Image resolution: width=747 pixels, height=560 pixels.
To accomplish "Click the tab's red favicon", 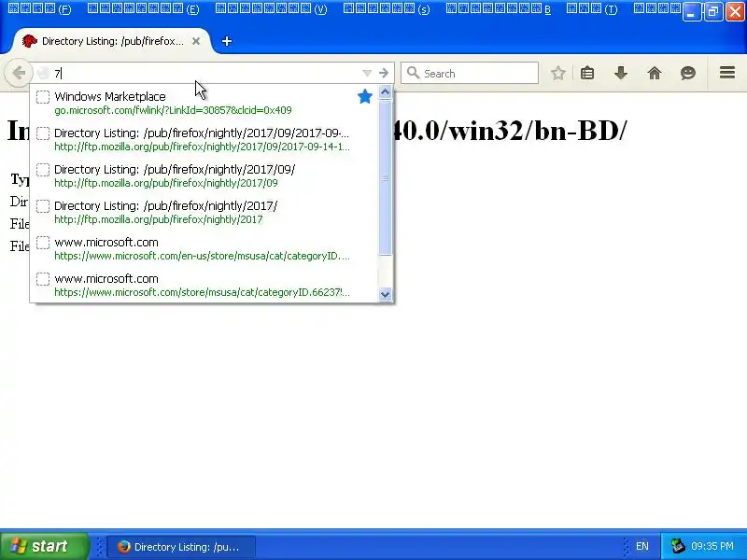I will (x=30, y=41).
